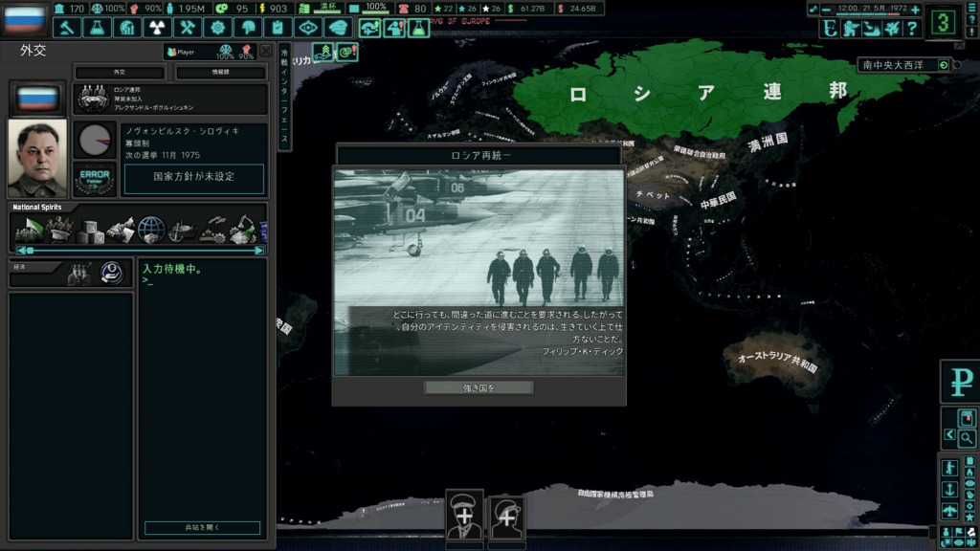Click the ruble currency symbol button
The height and width of the screenshot is (551, 980).
(x=961, y=381)
